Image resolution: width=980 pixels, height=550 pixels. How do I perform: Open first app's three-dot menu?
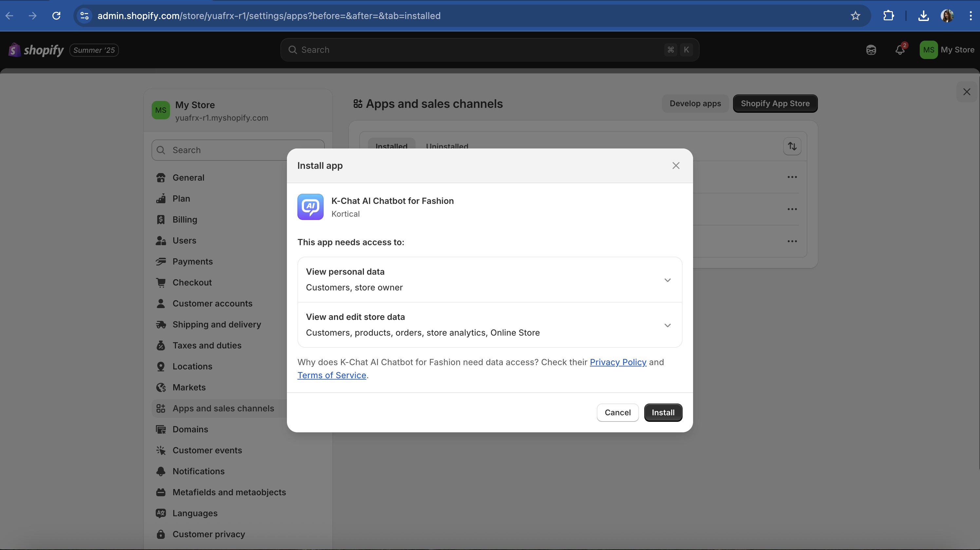click(x=792, y=177)
